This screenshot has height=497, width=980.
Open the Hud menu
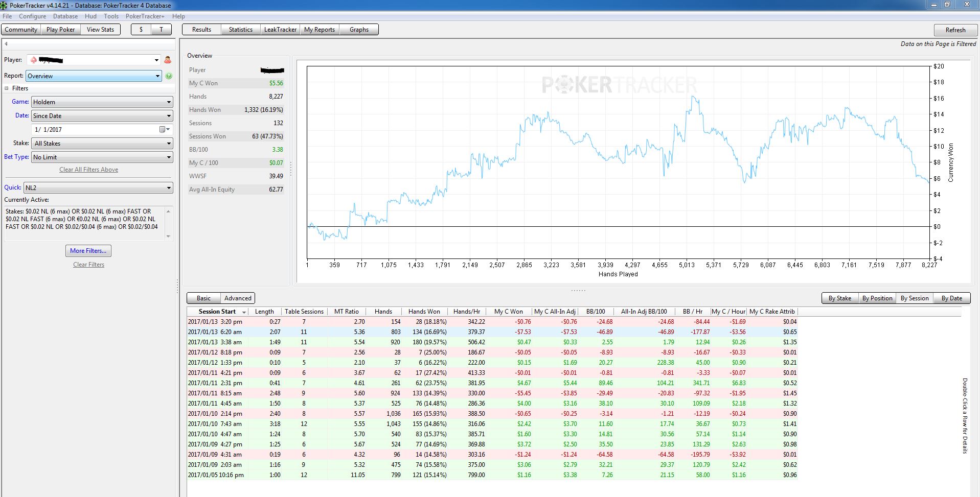click(90, 16)
